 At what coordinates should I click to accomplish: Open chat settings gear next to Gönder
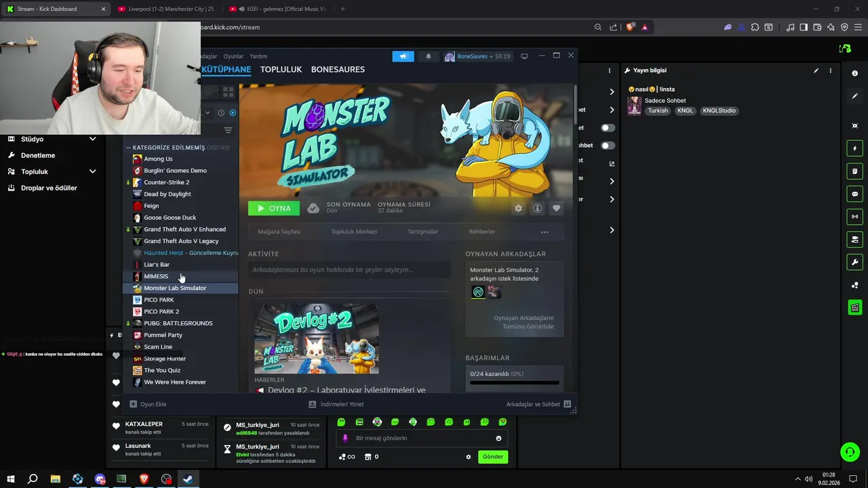pyautogui.click(x=468, y=457)
